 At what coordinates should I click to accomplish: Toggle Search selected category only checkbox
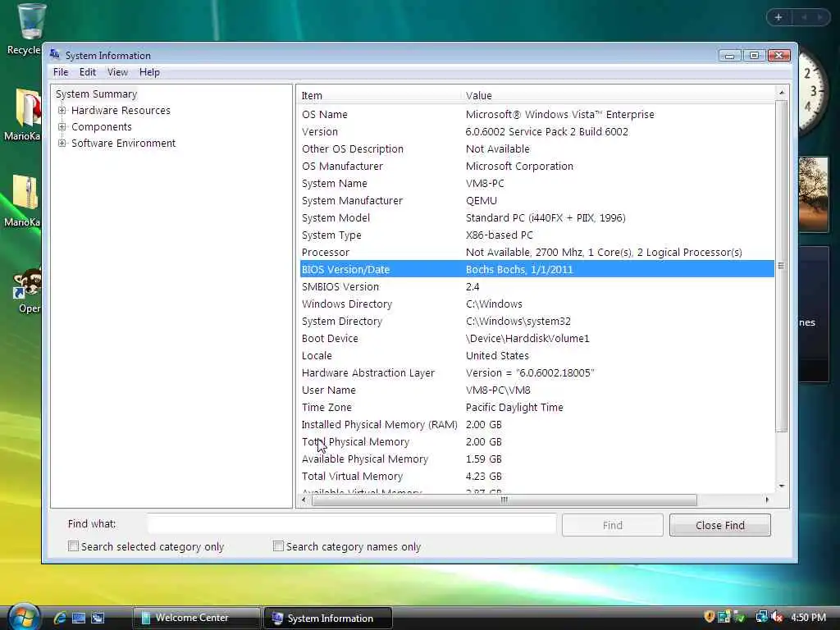73,546
